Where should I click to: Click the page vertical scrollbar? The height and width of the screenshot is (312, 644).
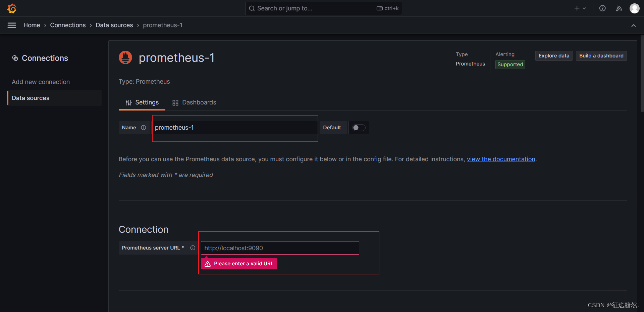pyautogui.click(x=642, y=74)
